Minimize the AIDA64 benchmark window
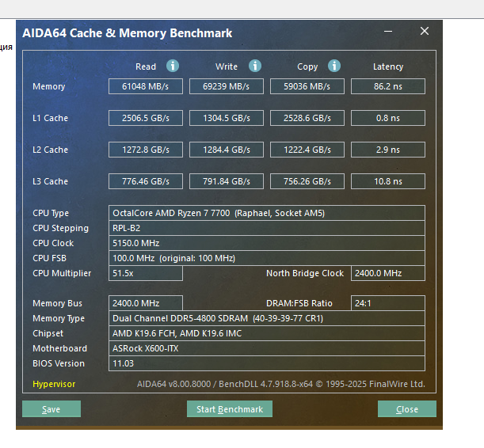 pos(388,32)
